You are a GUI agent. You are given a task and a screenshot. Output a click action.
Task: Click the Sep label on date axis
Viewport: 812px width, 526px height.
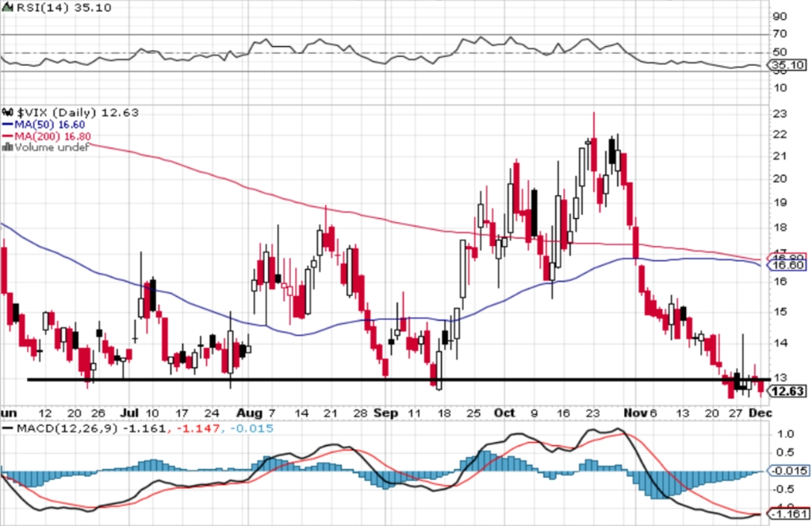[x=386, y=413]
